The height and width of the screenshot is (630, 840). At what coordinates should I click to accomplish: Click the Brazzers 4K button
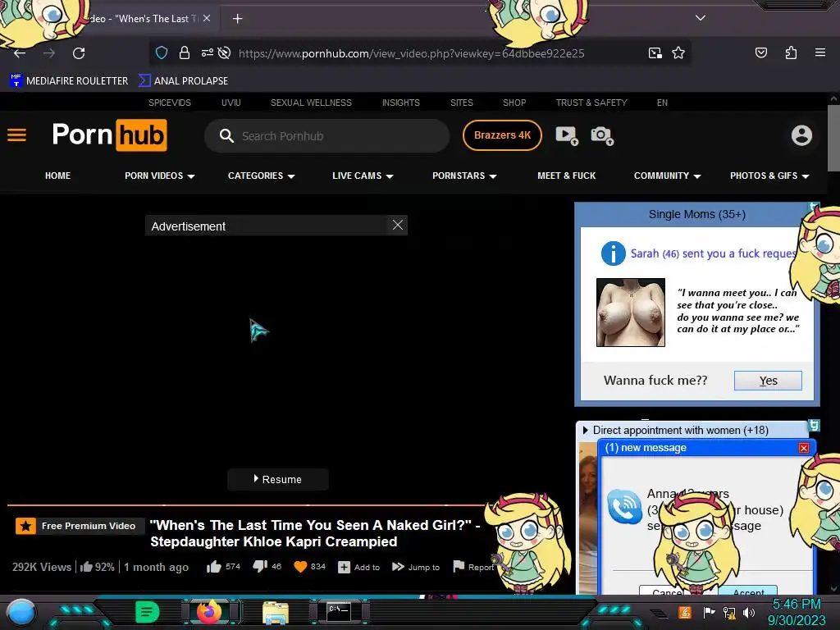click(x=502, y=135)
